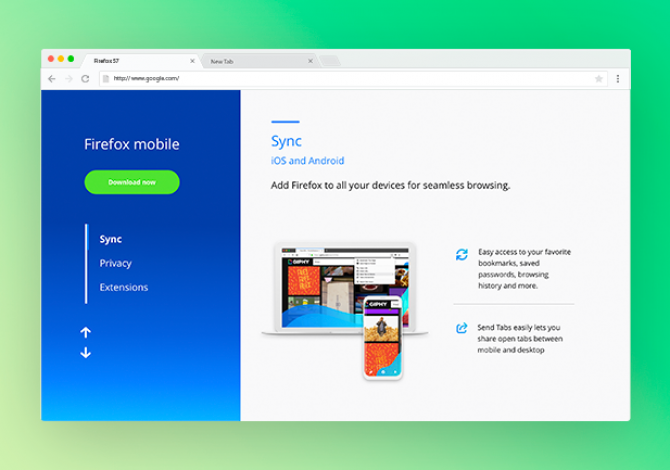The width and height of the screenshot is (670, 470).
Task: Select Extensions in the sidebar navigation
Action: click(124, 287)
